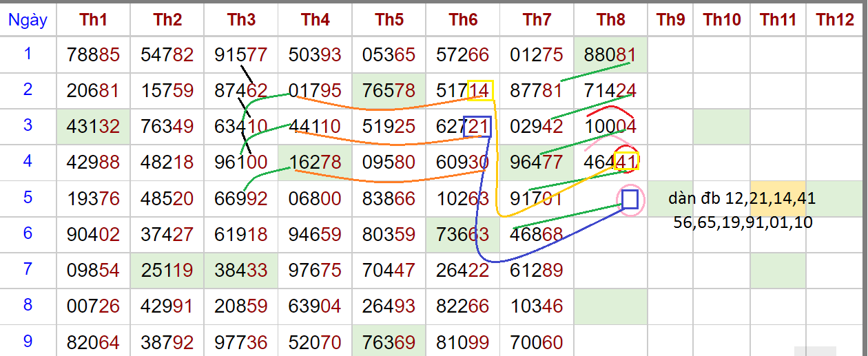Select the Th4 column header
This screenshot has width=868, height=356.
click(315, 20)
